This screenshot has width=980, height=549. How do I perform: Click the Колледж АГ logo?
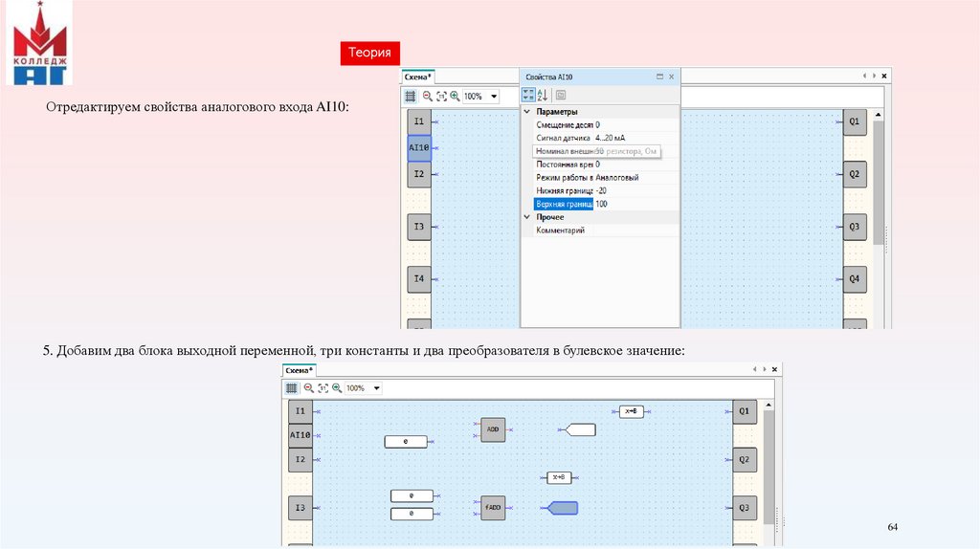39,42
